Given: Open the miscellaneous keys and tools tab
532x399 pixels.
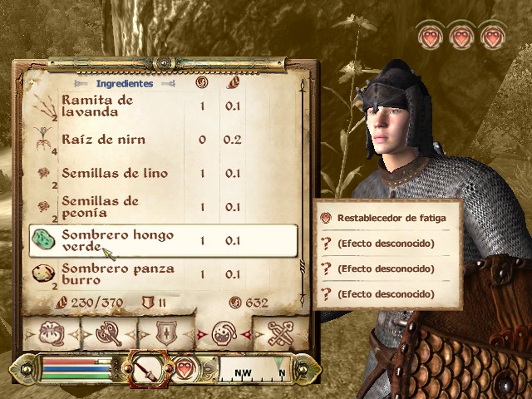Looking at the screenshot, I should 281,334.
